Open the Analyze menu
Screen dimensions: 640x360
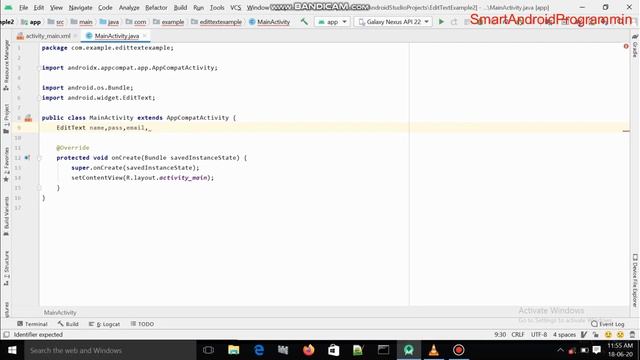coord(129,7)
